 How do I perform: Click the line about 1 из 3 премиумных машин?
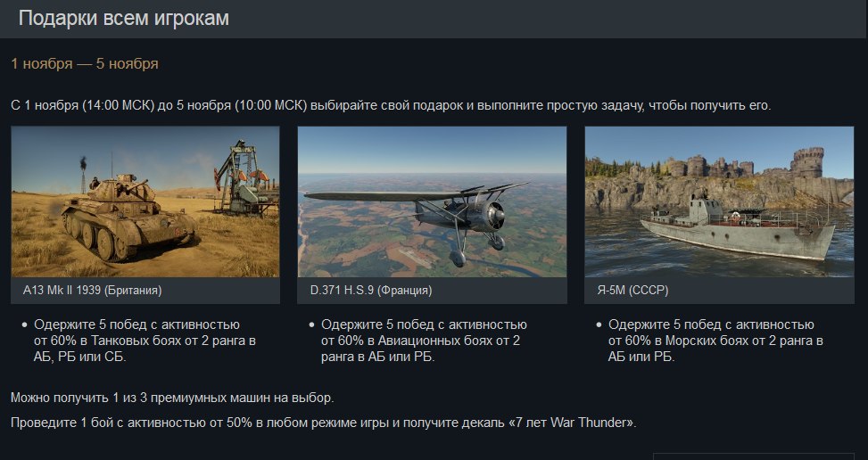tap(172, 398)
